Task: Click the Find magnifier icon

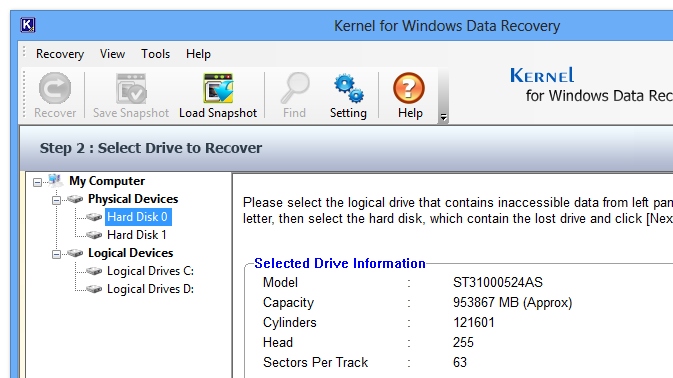Action: [294, 88]
